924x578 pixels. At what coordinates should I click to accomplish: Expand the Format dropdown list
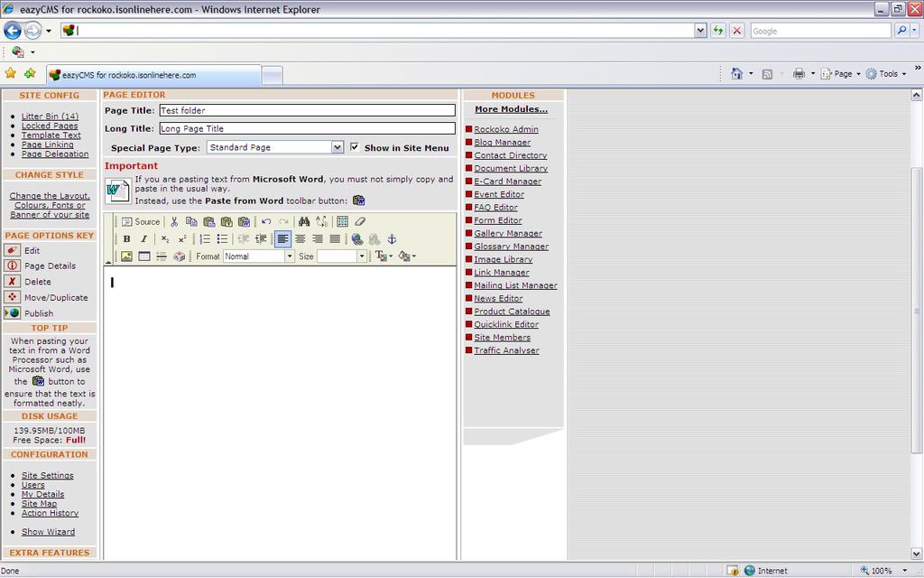pos(290,256)
